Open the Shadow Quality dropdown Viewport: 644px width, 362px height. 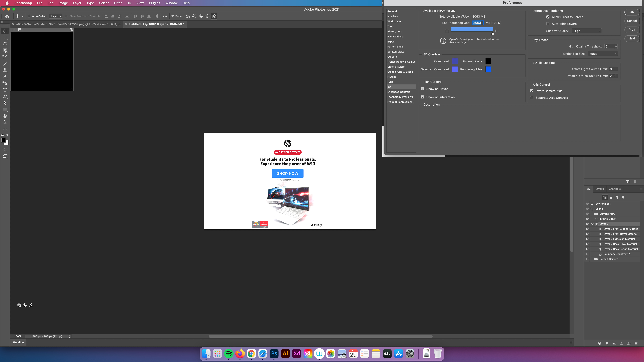(587, 31)
